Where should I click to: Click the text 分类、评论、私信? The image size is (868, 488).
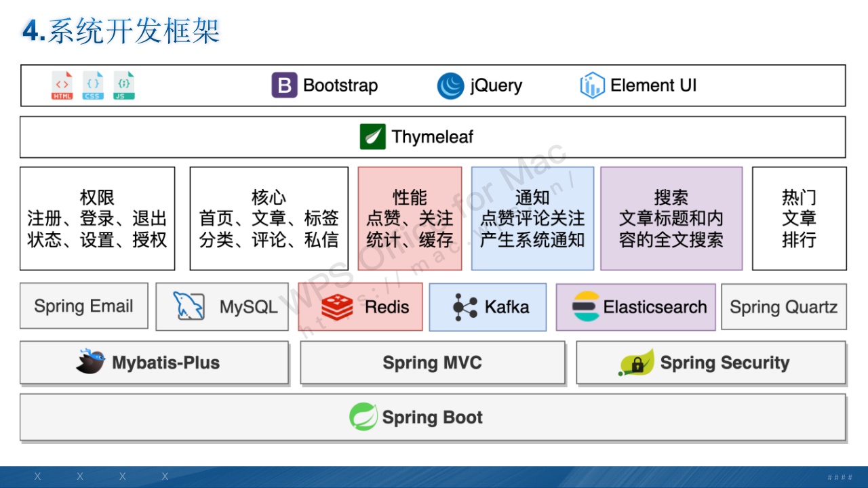coord(269,240)
